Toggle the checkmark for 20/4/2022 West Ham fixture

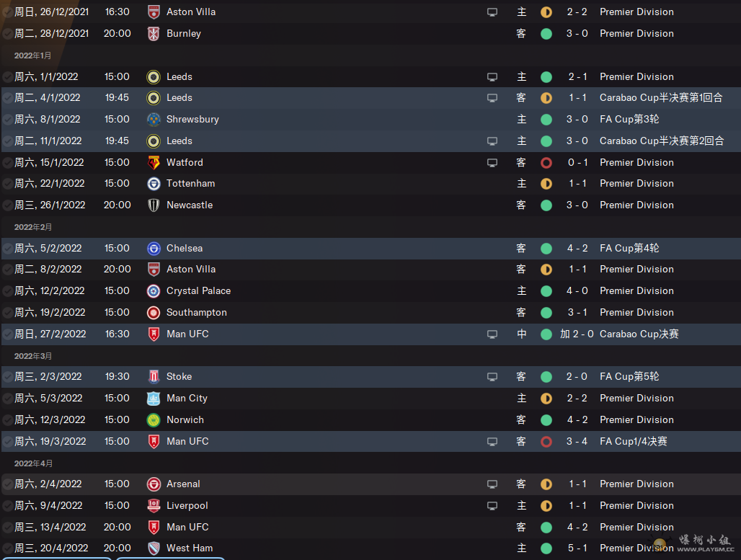pos(7,548)
